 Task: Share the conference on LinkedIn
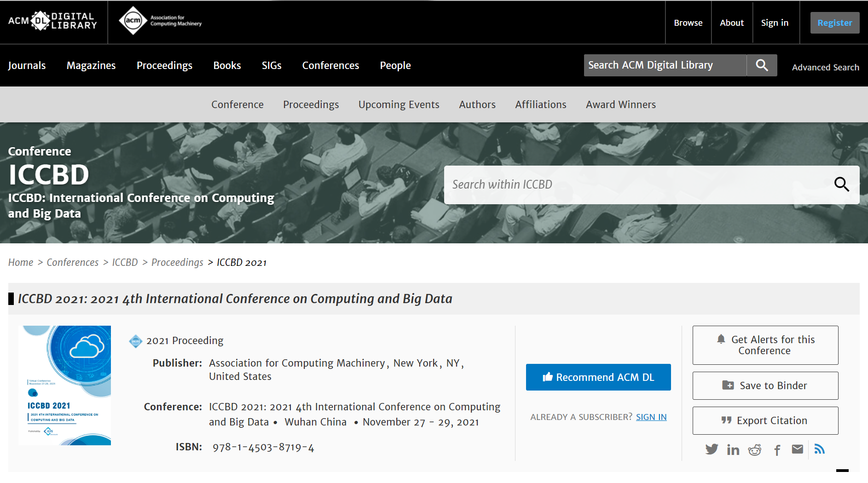click(x=733, y=450)
